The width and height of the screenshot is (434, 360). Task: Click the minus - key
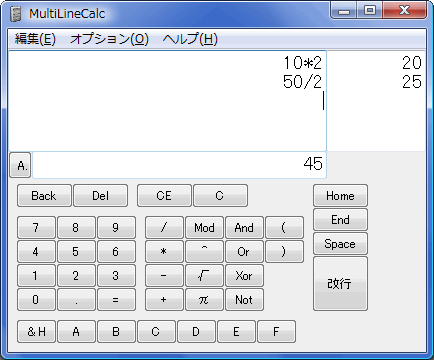pyautogui.click(x=164, y=276)
